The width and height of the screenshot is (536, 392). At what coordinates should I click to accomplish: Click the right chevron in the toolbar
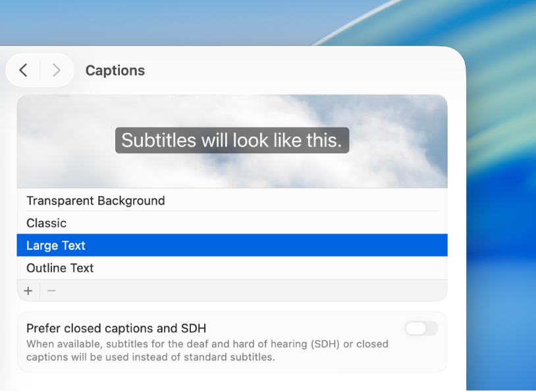(57, 70)
